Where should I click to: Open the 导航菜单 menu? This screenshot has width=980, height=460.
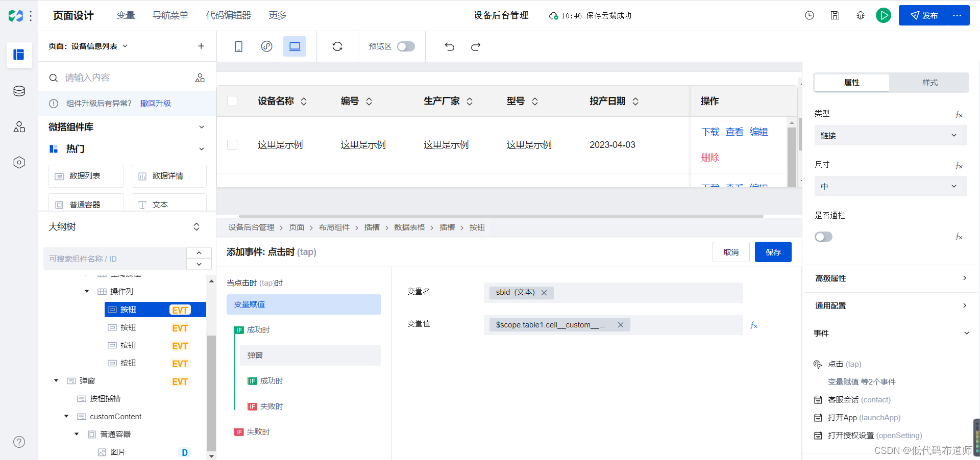tap(170, 15)
